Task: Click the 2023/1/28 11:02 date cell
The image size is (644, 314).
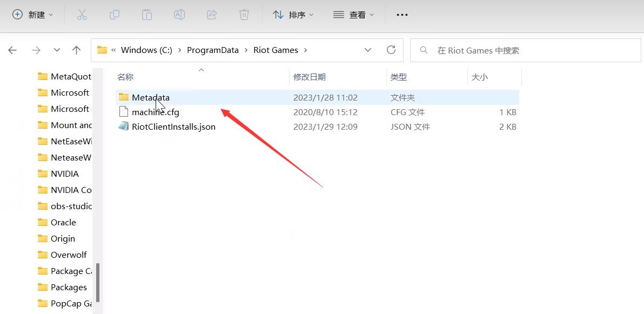Action: 325,97
